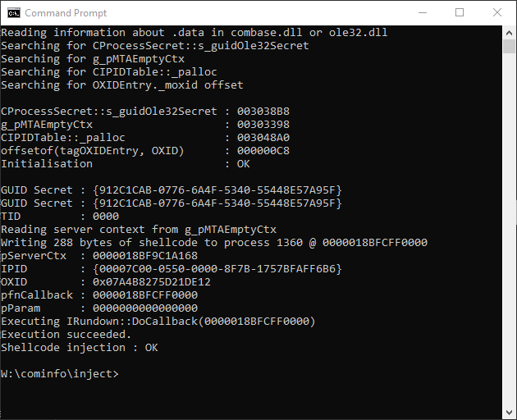The width and height of the screenshot is (517, 420).
Task: Click the value 003048A0
Action: (x=263, y=138)
